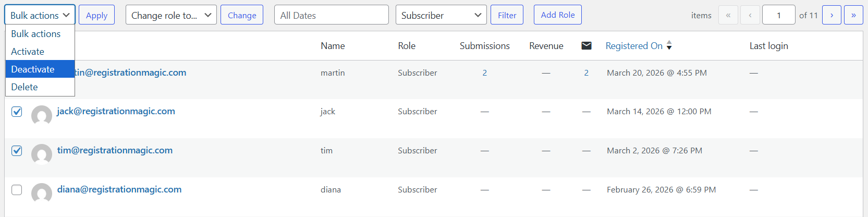
Task: Check diana@registrationmagic.com checkbox
Action: click(17, 190)
